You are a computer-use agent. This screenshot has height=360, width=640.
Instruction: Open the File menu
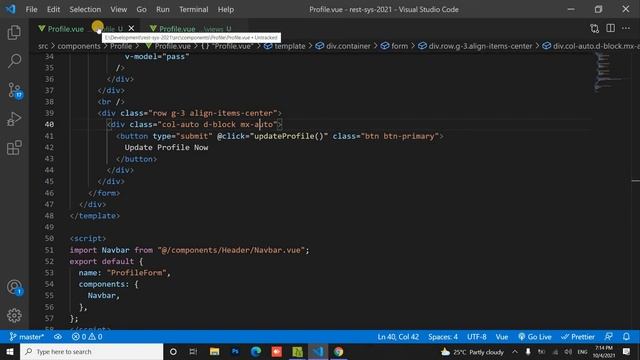coord(31,9)
